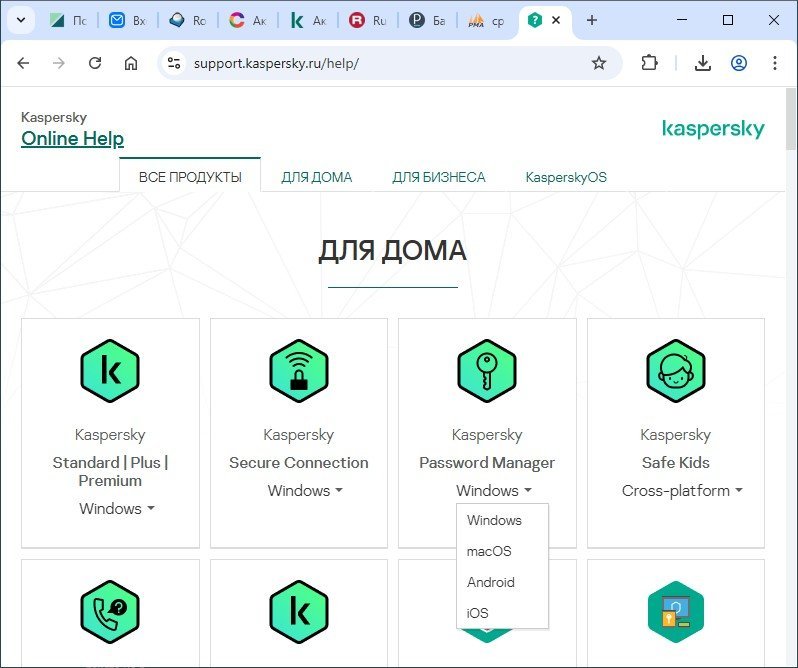This screenshot has width=798, height=668.
Task: Choose macOS in the open platform list
Action: point(502,551)
